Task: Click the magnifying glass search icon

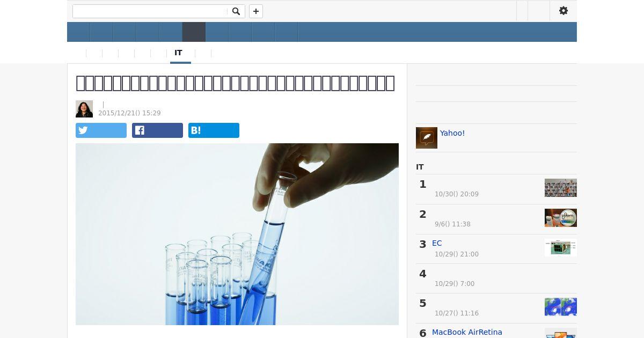Action: coord(236,11)
